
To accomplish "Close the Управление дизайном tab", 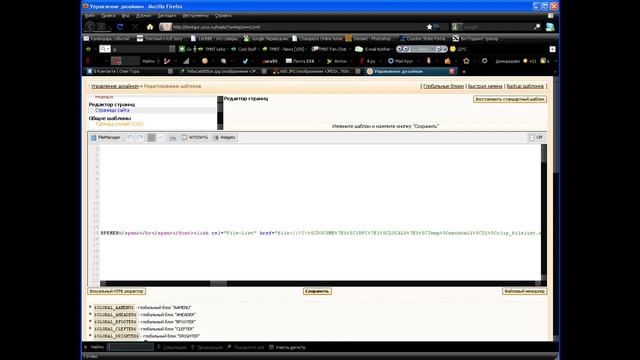I will (451, 71).
